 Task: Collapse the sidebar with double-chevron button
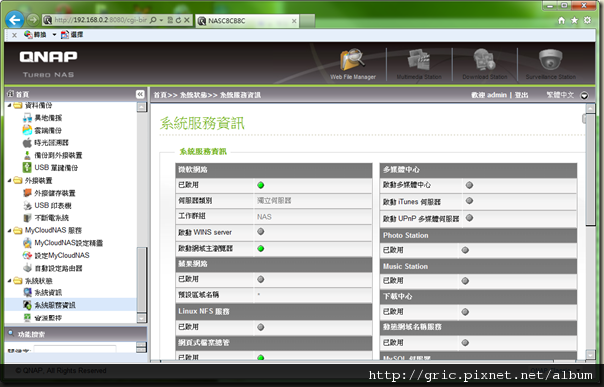click(x=140, y=94)
